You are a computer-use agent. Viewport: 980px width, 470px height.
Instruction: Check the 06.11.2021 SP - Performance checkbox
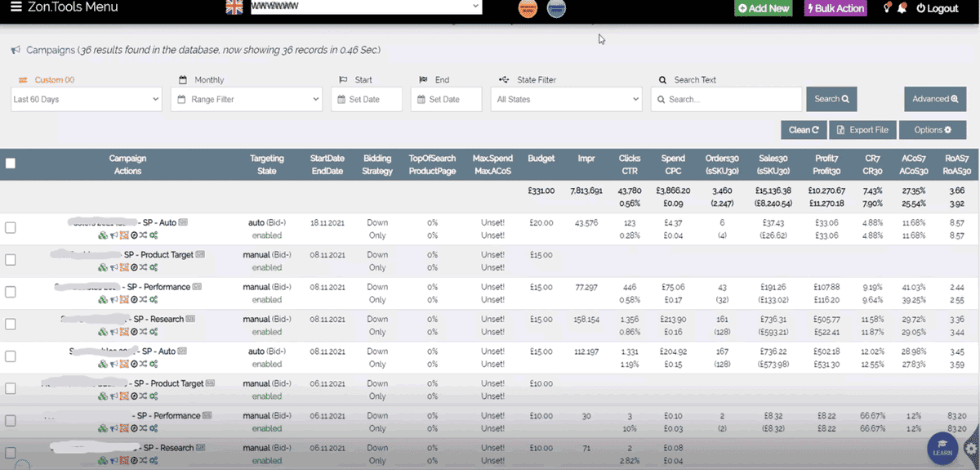pos(11,421)
